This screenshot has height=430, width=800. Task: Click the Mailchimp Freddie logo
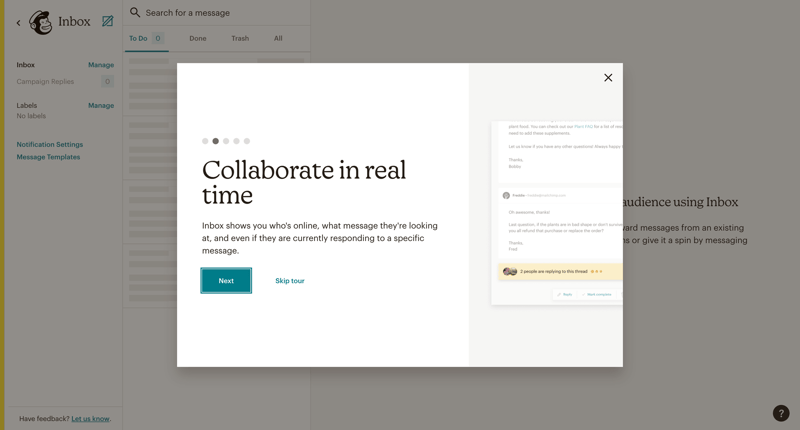click(40, 22)
